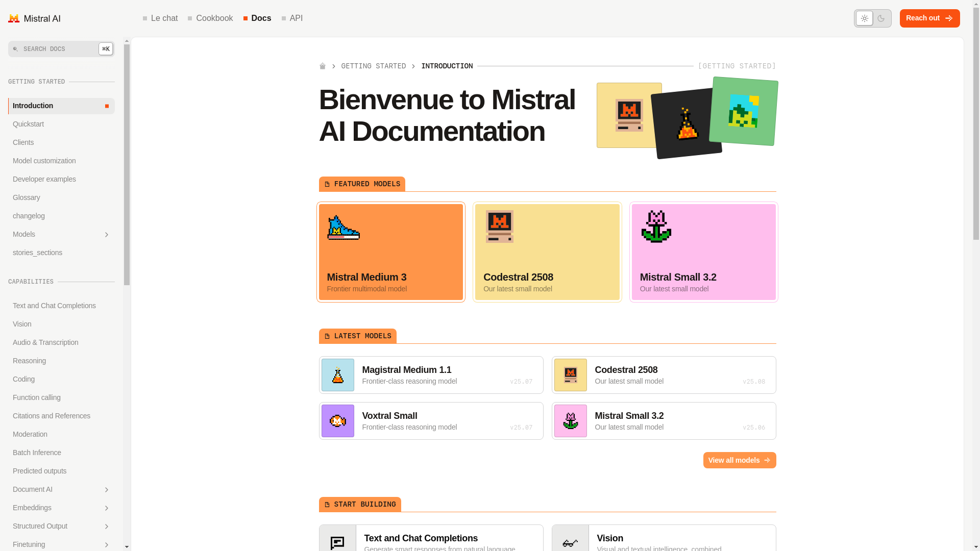The width and height of the screenshot is (980, 551).
Task: Click the ⌘K shortcut badge
Action: click(x=106, y=49)
